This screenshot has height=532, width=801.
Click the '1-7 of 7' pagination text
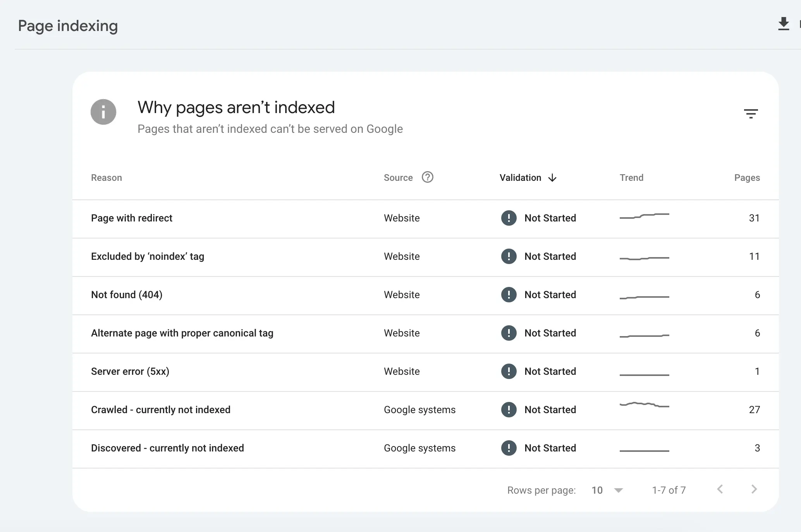[x=669, y=490]
